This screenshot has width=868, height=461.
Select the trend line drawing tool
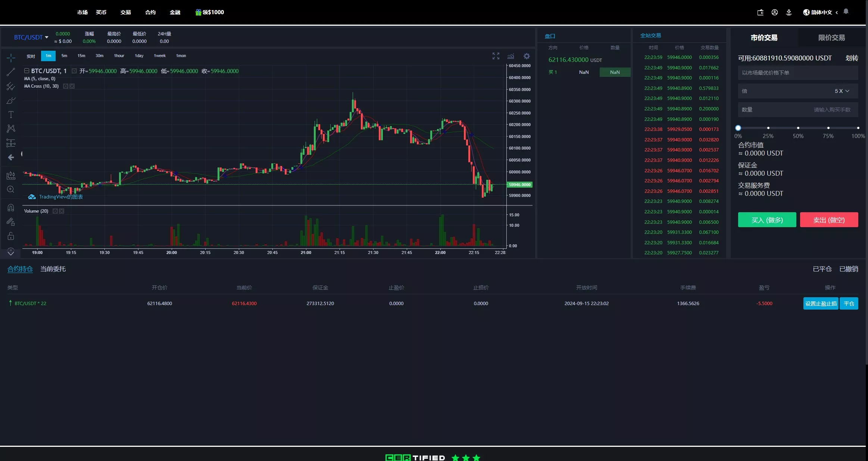[11, 72]
